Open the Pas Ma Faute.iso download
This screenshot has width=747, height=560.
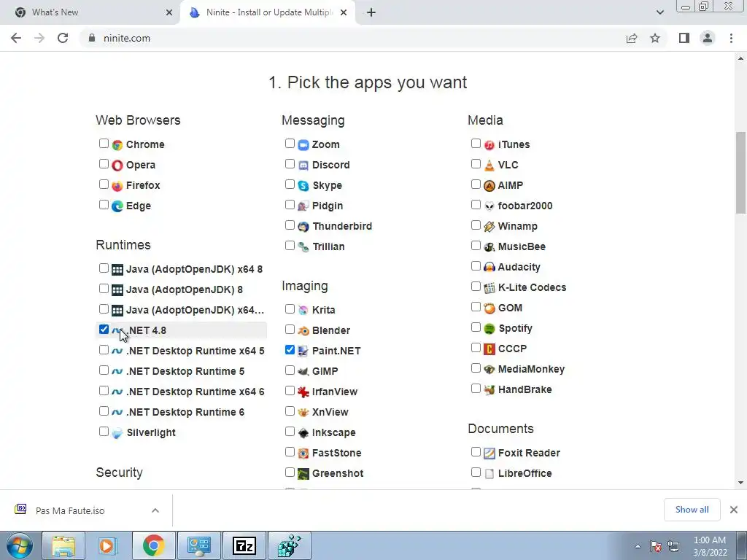tap(69, 510)
